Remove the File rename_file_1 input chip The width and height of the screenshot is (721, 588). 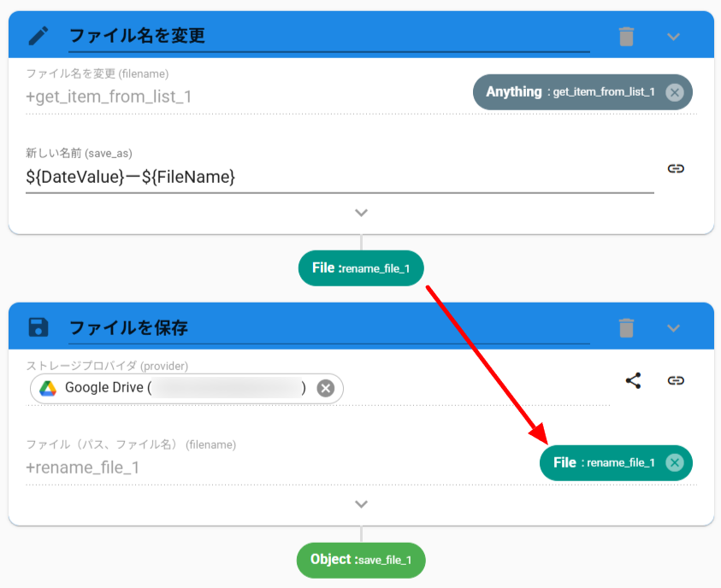(x=675, y=463)
